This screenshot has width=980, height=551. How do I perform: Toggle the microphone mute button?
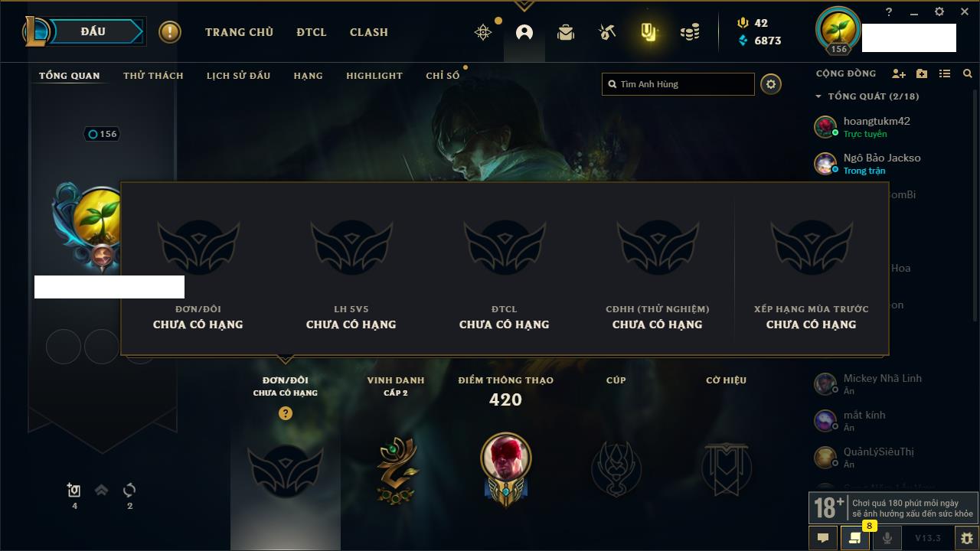tap(887, 538)
